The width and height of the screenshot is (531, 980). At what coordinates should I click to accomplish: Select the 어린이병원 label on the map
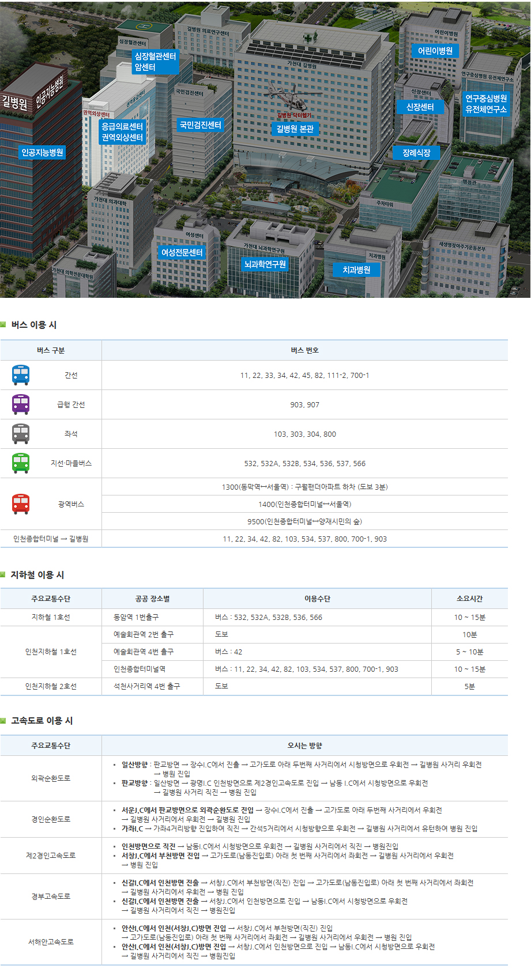coord(435,51)
